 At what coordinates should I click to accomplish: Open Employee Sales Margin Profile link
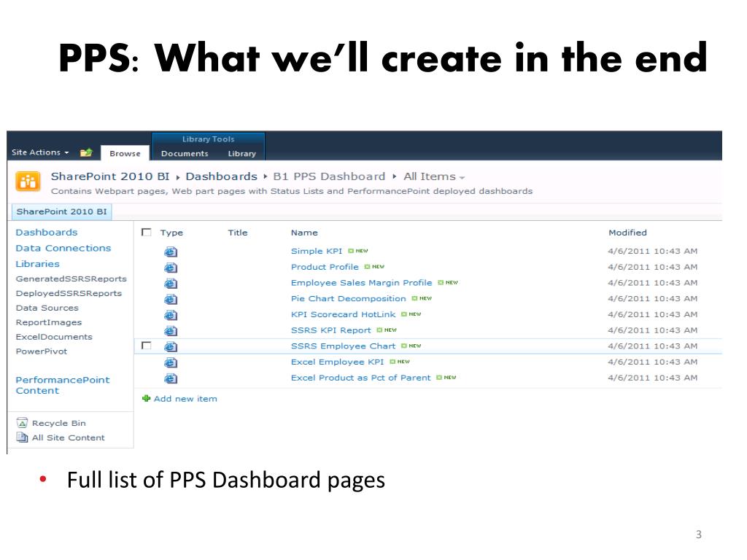[361, 282]
